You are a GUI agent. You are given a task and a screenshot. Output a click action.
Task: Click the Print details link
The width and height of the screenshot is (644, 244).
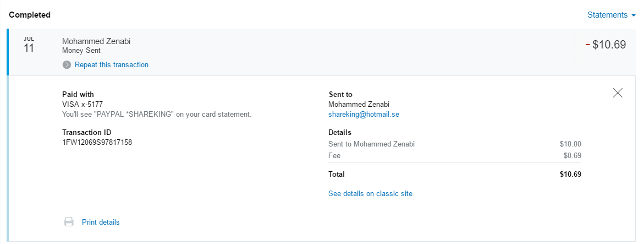tap(101, 222)
